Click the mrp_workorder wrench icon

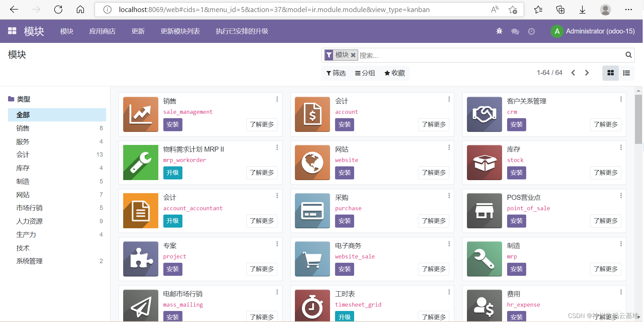[141, 162]
